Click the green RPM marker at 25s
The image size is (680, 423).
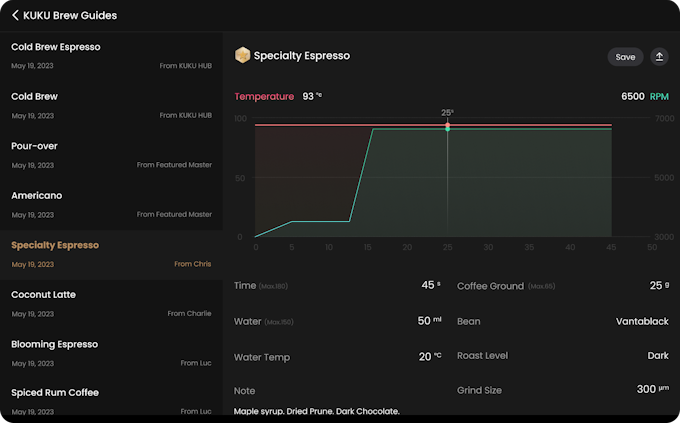tap(448, 129)
